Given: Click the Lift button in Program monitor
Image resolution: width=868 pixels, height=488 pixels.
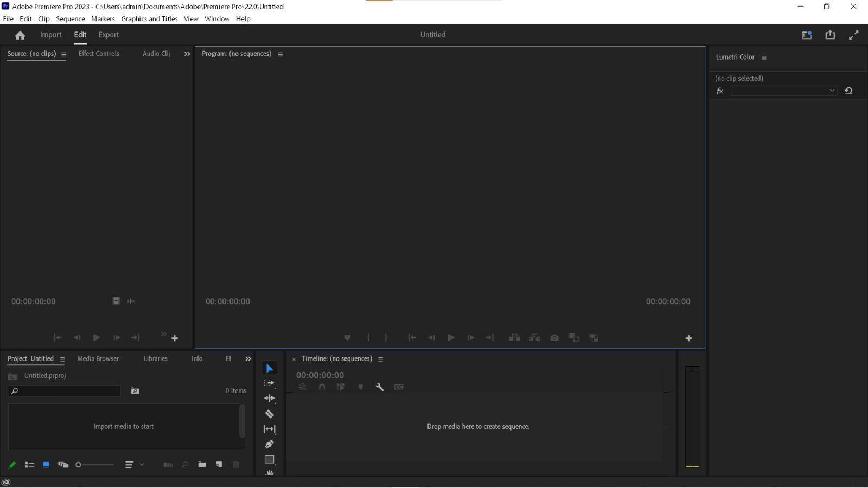Looking at the screenshot, I should coord(514,338).
